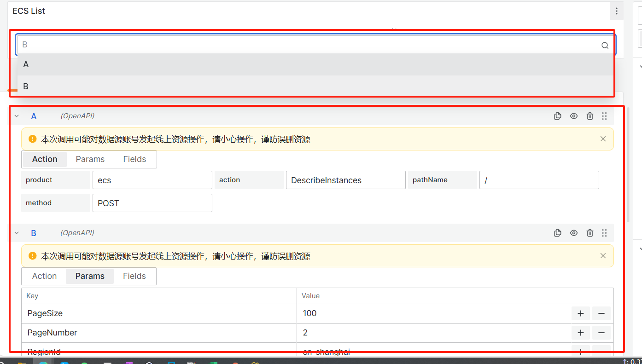
Task: Collapse query A row
Action: tap(17, 116)
